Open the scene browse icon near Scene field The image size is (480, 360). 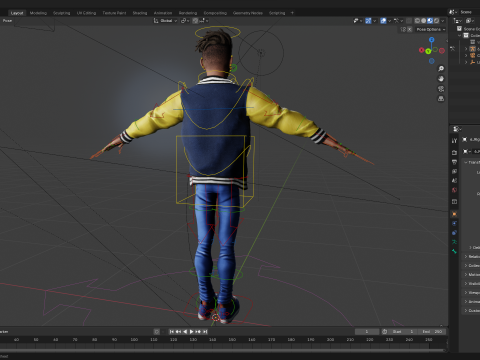coord(452,12)
